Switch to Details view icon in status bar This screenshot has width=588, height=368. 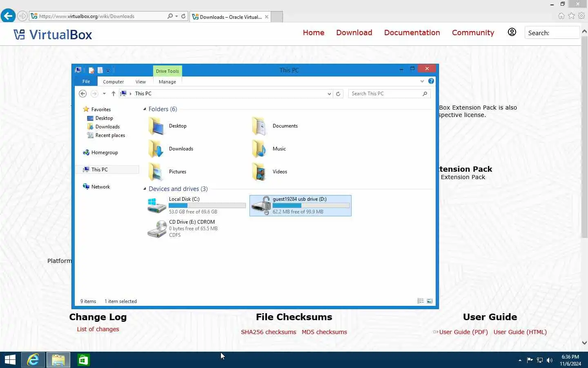coord(421,301)
